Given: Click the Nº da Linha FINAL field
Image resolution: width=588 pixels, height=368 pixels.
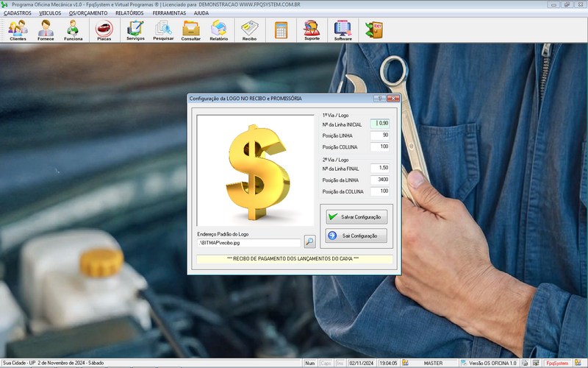Looking at the screenshot, I should coord(380,169).
